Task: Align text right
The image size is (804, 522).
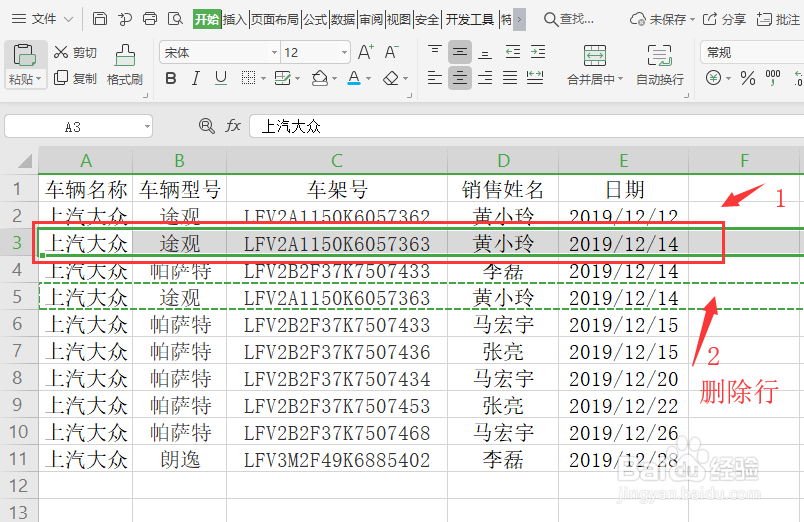Action: pyautogui.click(x=485, y=78)
